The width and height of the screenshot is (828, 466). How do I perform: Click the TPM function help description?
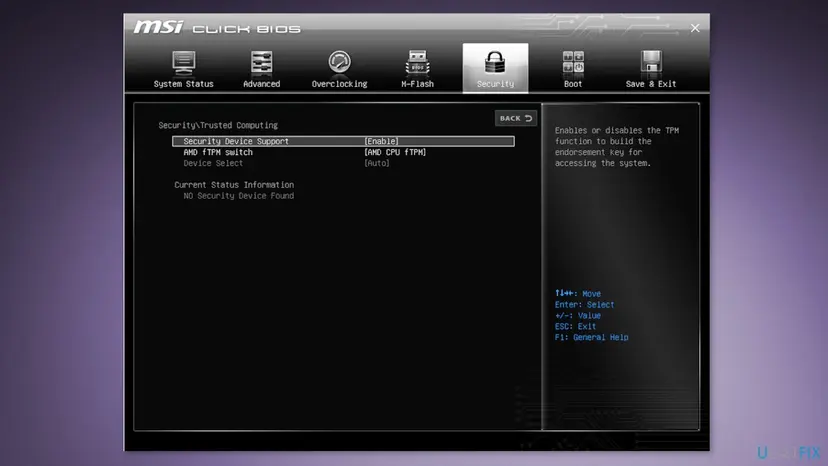(617, 147)
